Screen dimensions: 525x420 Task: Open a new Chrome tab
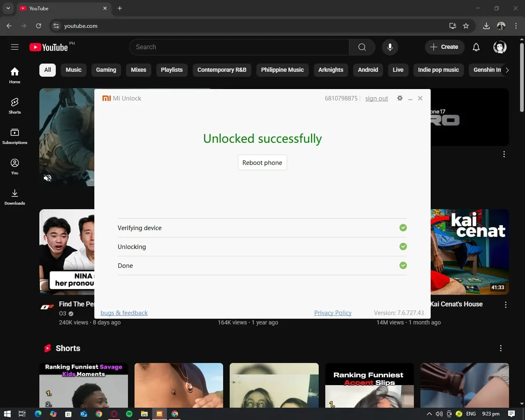(120, 8)
